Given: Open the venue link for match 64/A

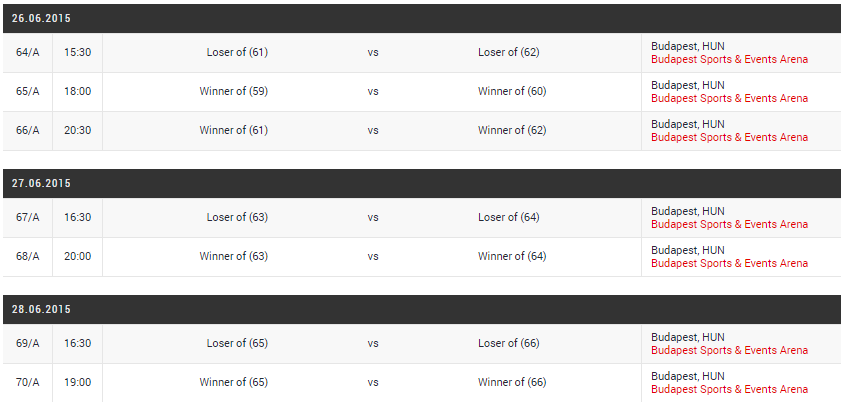Looking at the screenshot, I should [x=729, y=59].
